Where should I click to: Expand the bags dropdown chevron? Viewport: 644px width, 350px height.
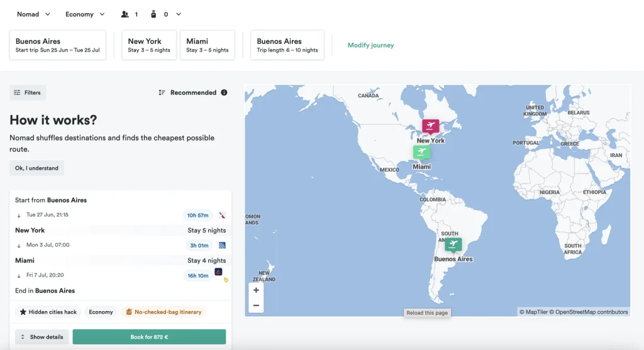(x=179, y=14)
